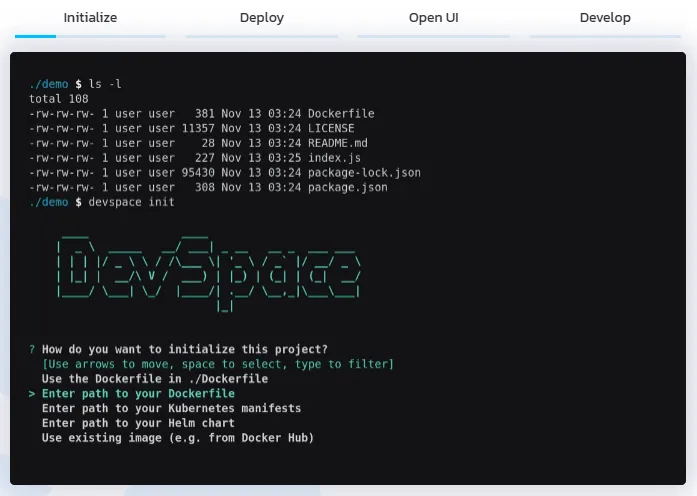Click the progress bar under Develop
697x496 pixels.
605,36
